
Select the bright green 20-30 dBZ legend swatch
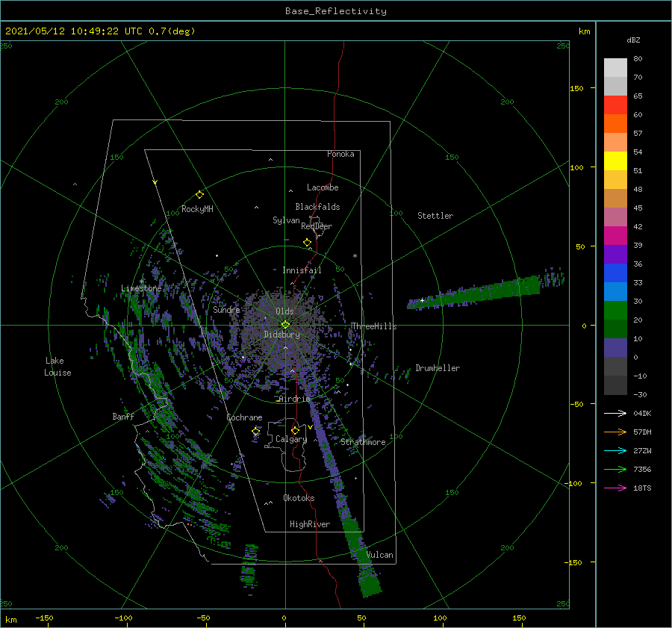point(615,311)
